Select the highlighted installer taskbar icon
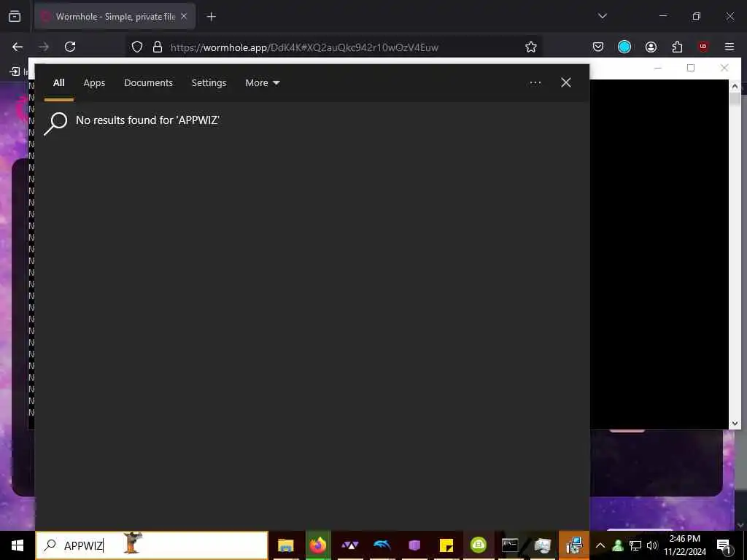This screenshot has height=560, width=747. (x=574, y=545)
